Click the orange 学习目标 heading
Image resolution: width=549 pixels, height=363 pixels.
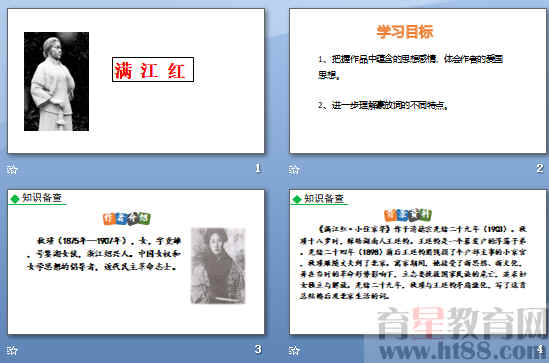pos(405,32)
